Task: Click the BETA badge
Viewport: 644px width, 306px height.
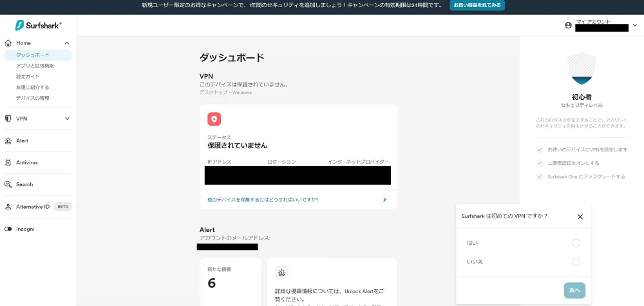Action: click(63, 207)
